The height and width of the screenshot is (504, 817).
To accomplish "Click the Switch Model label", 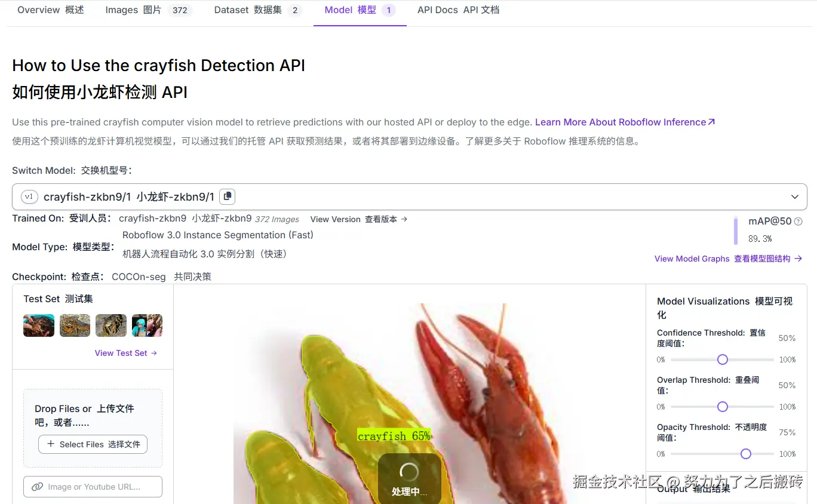I will (x=72, y=170).
